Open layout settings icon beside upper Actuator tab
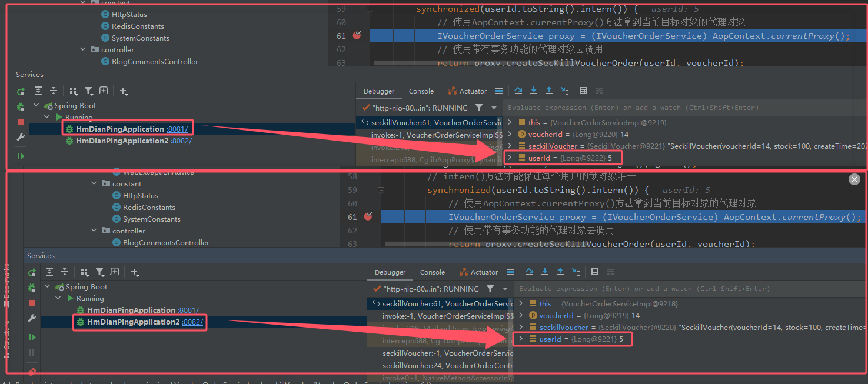 (499, 91)
